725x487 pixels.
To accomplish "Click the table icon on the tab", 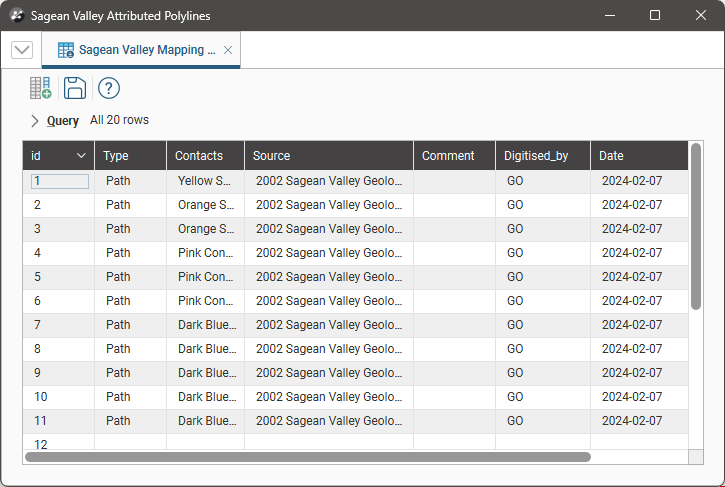I will click(66, 50).
